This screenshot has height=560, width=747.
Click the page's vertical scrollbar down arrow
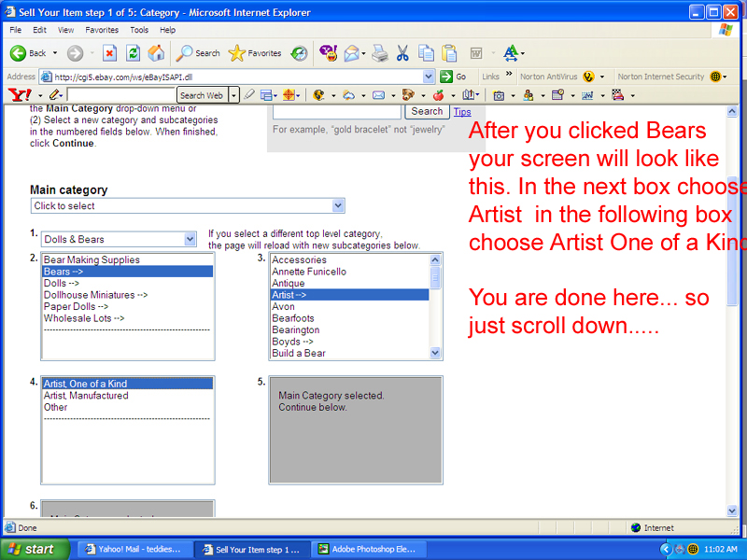733,511
